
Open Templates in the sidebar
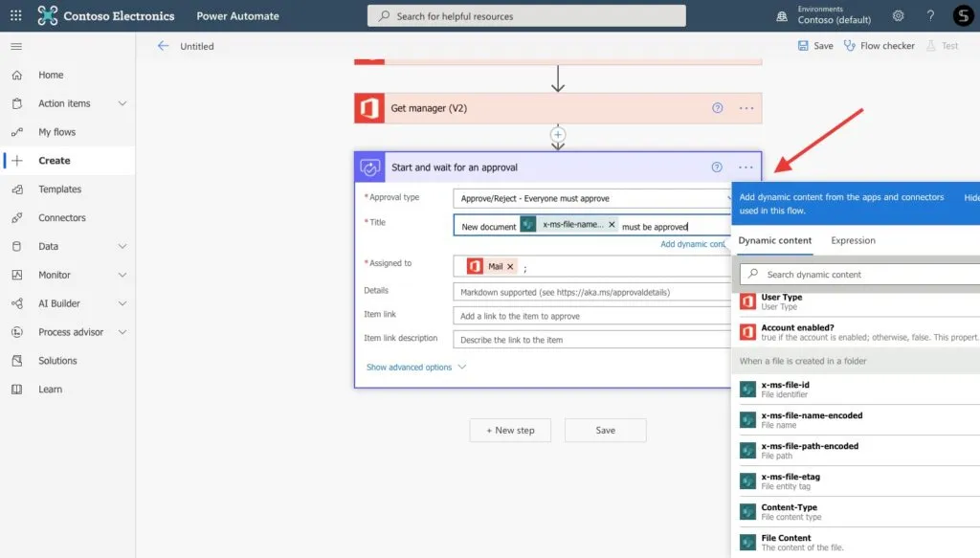(x=60, y=190)
